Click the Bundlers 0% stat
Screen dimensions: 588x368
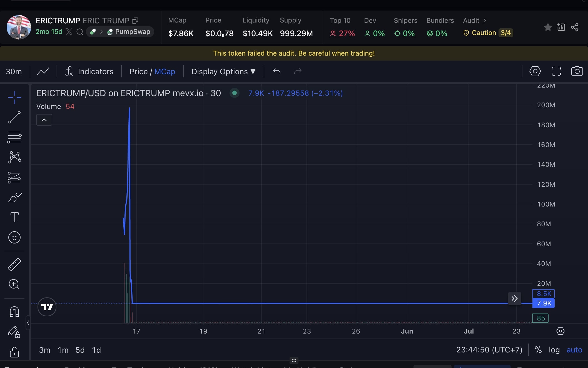point(440,27)
